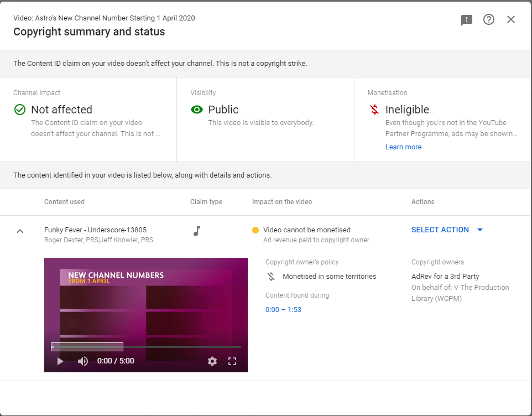Click 'Impact on the video' column header
This screenshot has width=532, height=416.
click(282, 201)
